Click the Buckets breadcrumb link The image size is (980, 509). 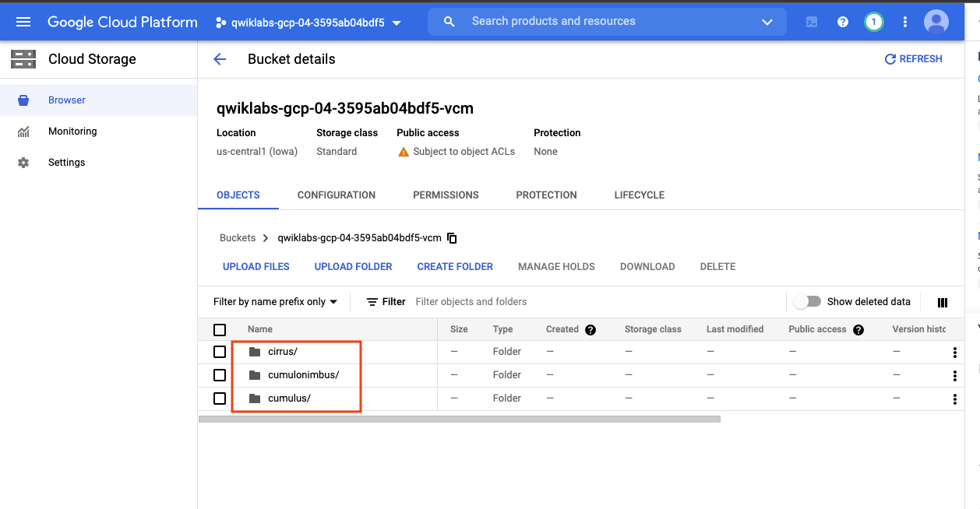coord(238,238)
